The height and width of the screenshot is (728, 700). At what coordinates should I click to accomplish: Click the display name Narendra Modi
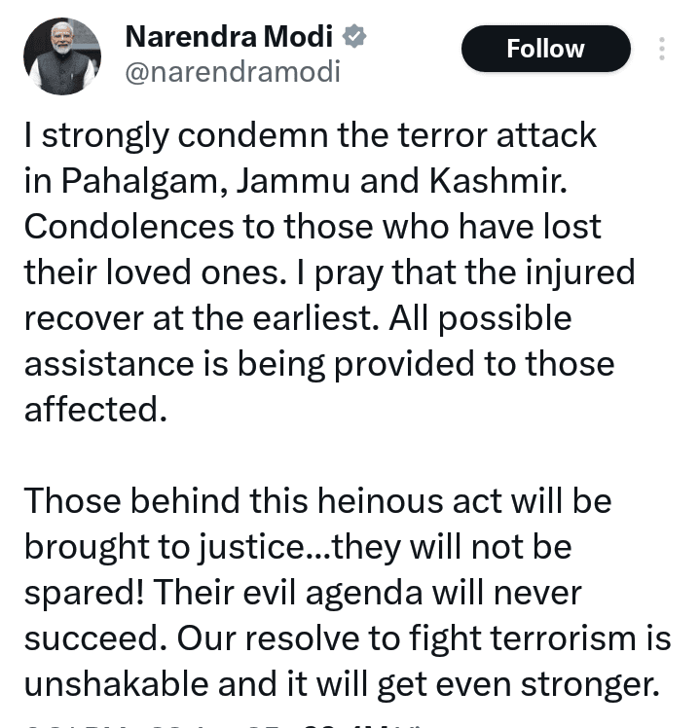pyautogui.click(x=229, y=37)
